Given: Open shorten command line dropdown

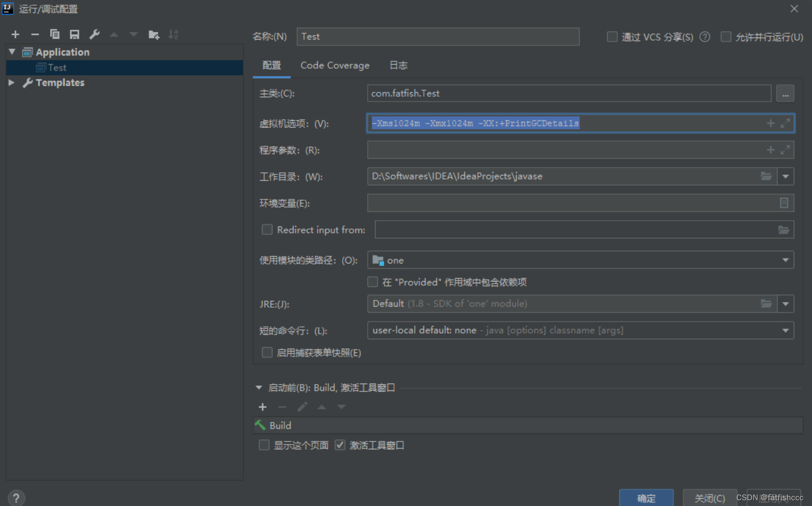Looking at the screenshot, I should coord(580,330).
